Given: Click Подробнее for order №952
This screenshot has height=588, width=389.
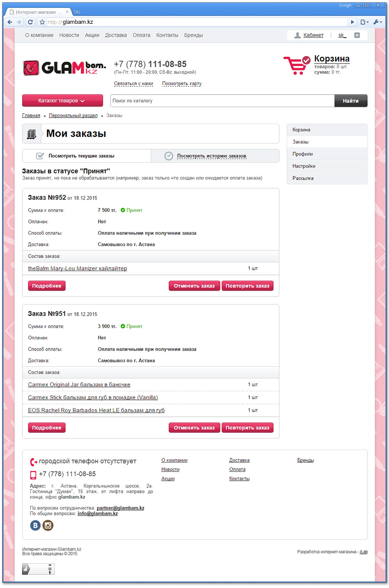Looking at the screenshot, I should 47,286.
